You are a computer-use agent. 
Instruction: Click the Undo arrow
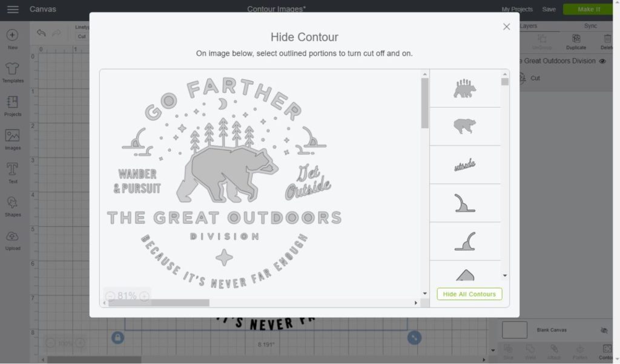[x=41, y=33]
